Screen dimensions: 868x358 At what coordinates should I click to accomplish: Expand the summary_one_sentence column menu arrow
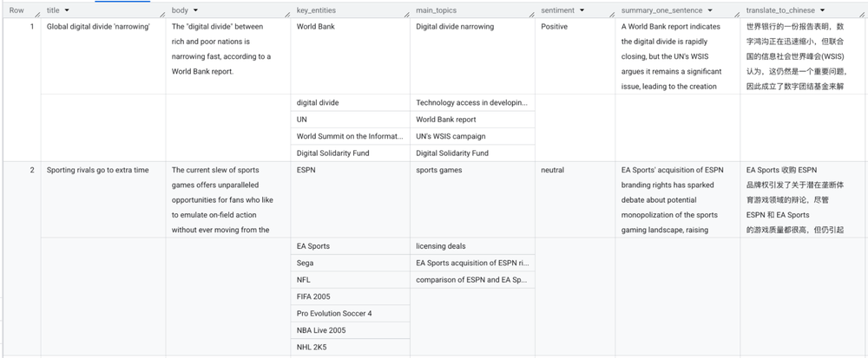pos(710,10)
